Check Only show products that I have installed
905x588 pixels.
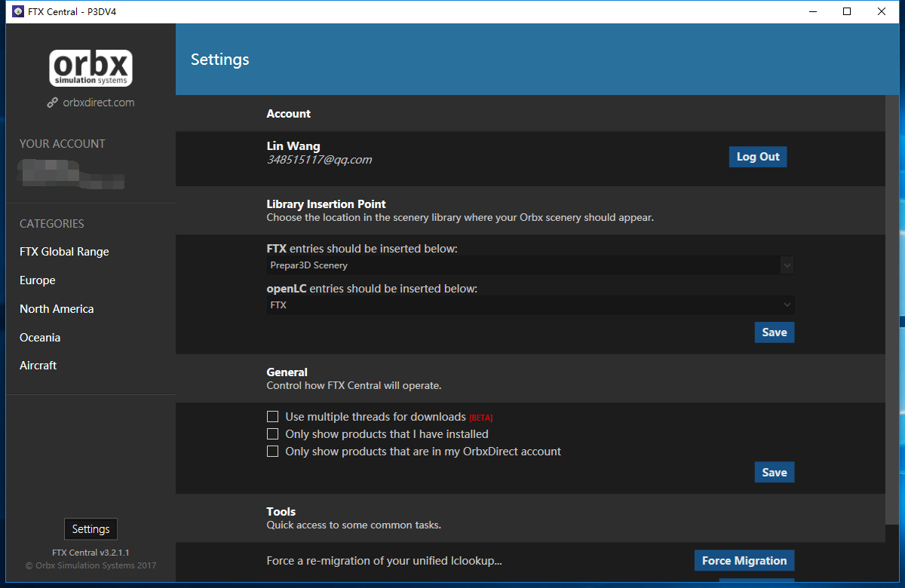pos(273,434)
